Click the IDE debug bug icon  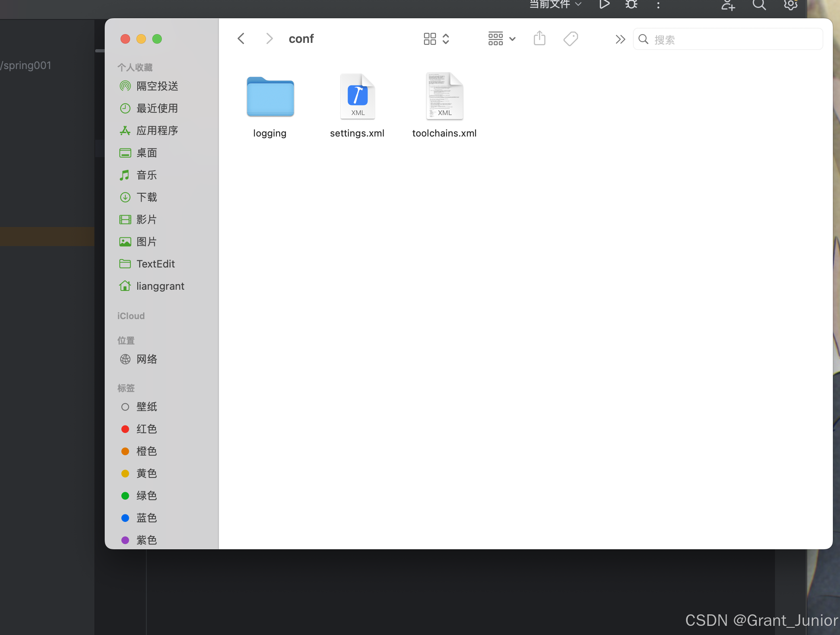pyautogui.click(x=631, y=5)
